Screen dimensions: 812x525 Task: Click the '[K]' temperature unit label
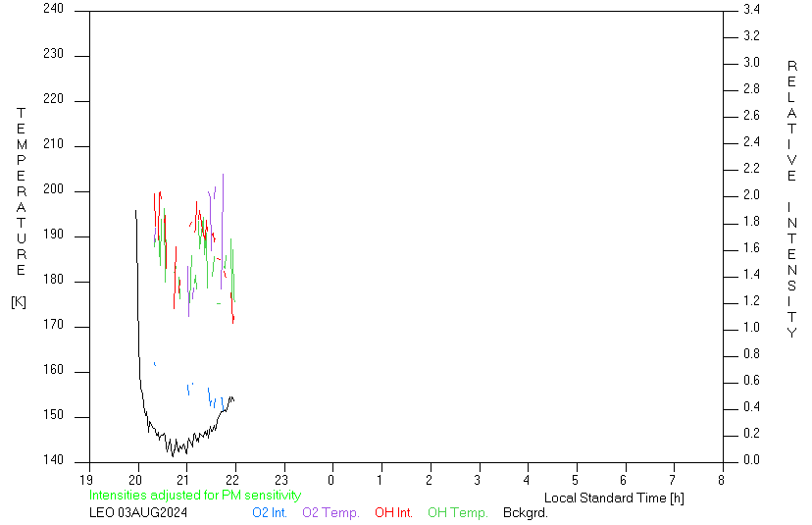click(x=19, y=301)
